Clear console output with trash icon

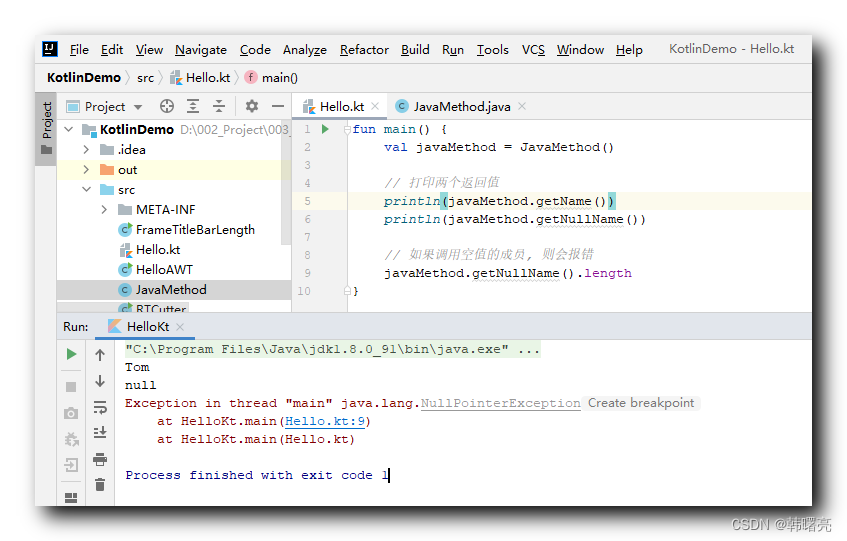100,484
